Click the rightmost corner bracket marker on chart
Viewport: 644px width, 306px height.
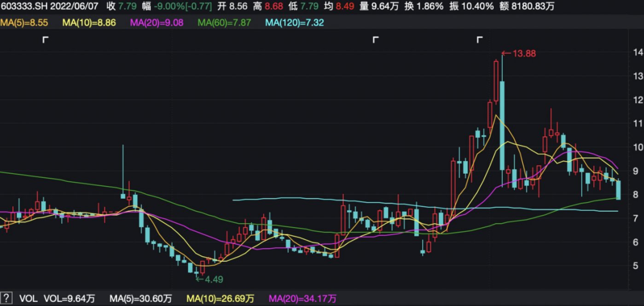click(x=479, y=40)
